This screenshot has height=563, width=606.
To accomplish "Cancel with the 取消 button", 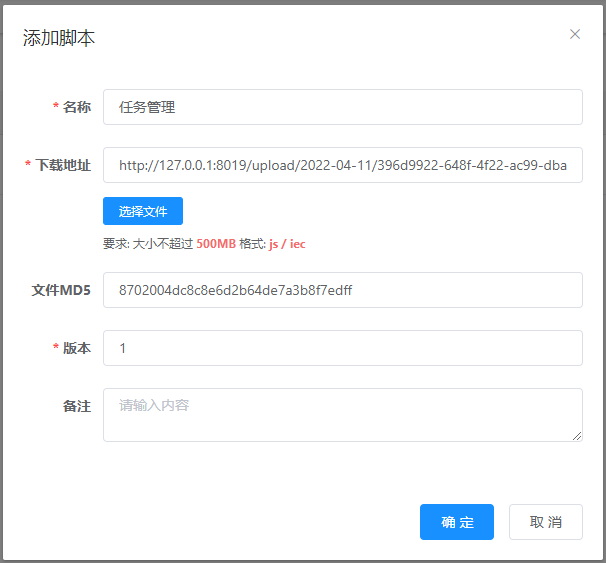I will click(x=545, y=522).
